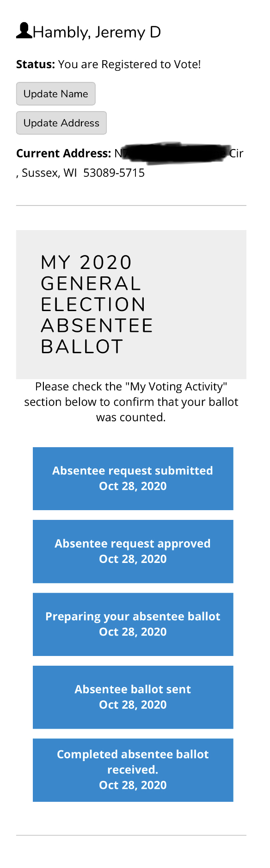Click the bold Status label
The width and height of the screenshot is (270, 868).
(36, 64)
